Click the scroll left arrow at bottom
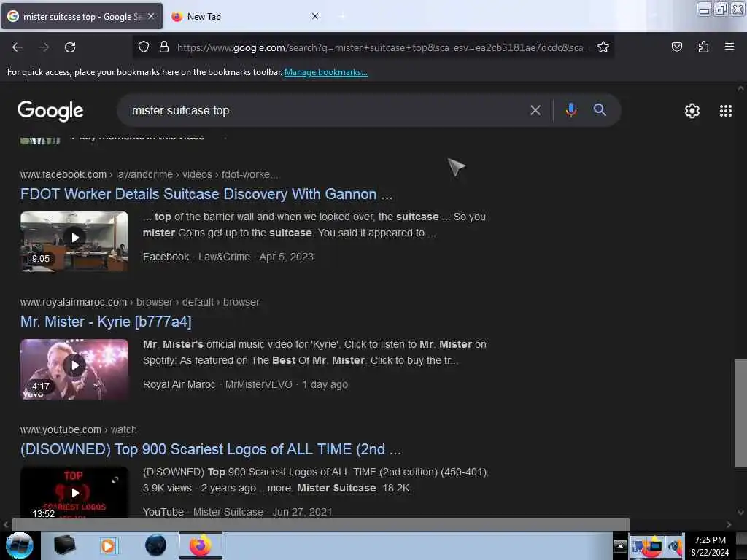 (6, 524)
